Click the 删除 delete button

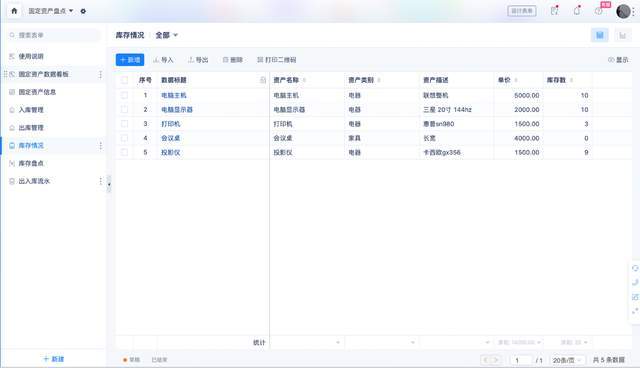point(233,60)
